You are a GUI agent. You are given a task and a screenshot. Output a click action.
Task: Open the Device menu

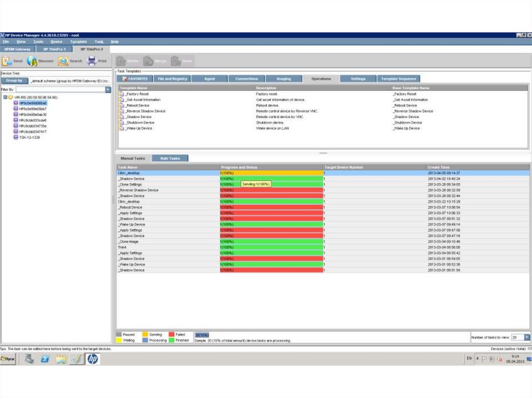(x=57, y=42)
